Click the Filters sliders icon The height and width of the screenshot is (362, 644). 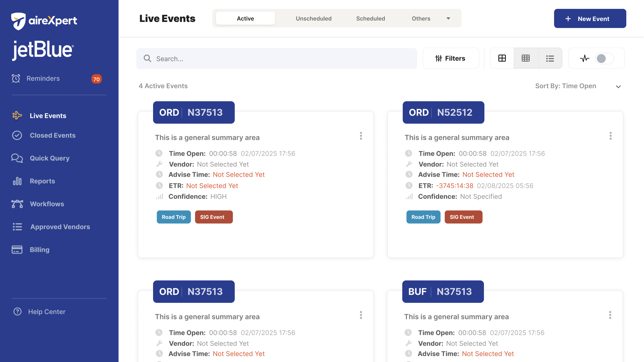[438, 59]
